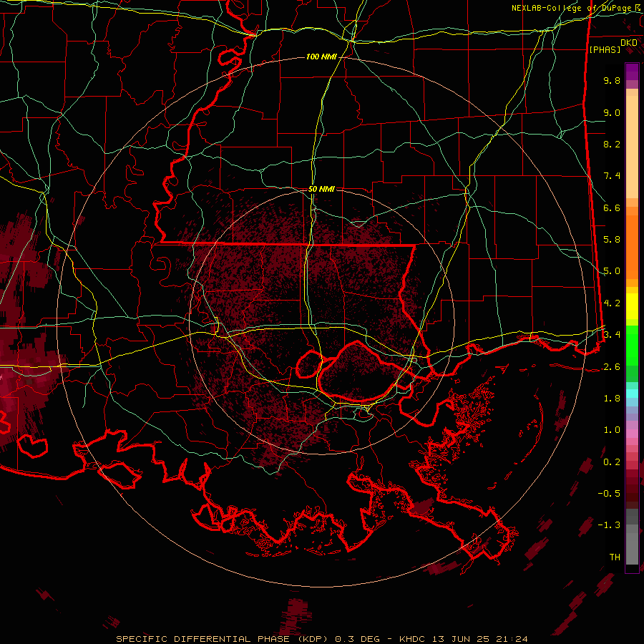Select the 0.2 scale value
644x644 pixels.
(x=612, y=462)
